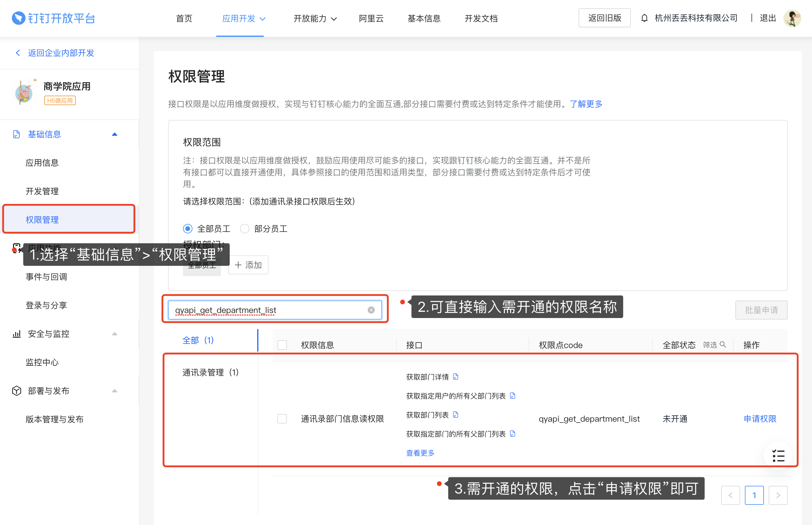Select the 通讯录管理 (1) category
812x525 pixels.
210,372
